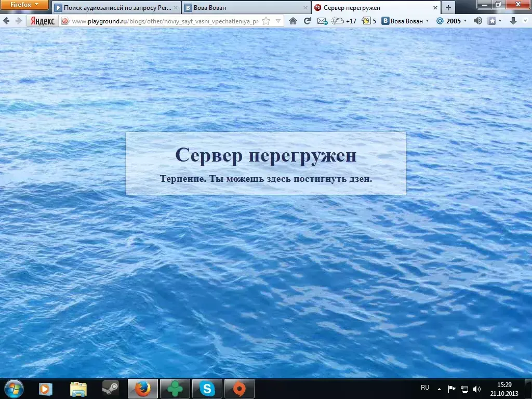Open a new tab with plus button
Viewport: 532px width, 399px height.
[x=448, y=8]
